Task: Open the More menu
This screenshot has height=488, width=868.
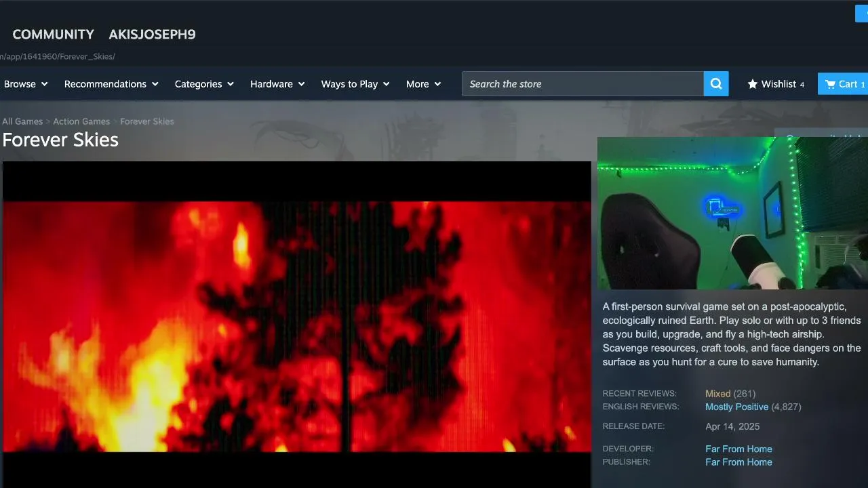Action: coord(423,84)
